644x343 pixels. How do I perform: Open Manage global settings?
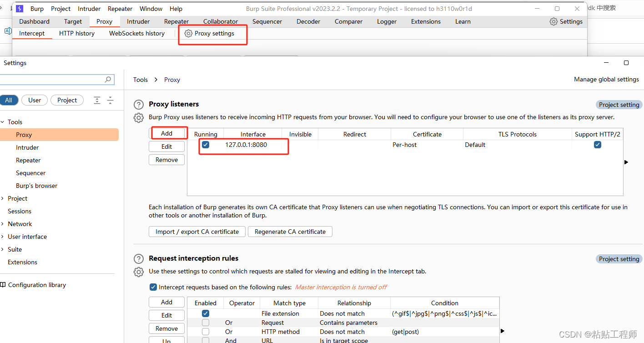(606, 79)
